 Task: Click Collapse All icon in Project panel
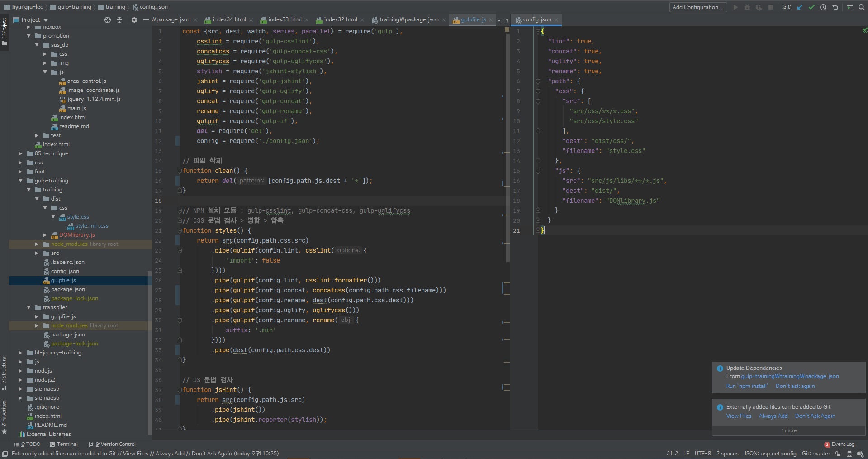click(119, 20)
